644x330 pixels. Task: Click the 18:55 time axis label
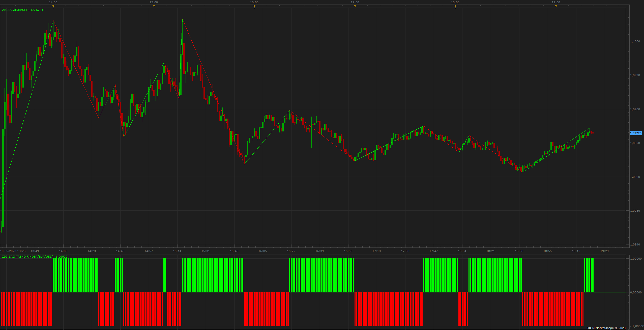click(547, 251)
